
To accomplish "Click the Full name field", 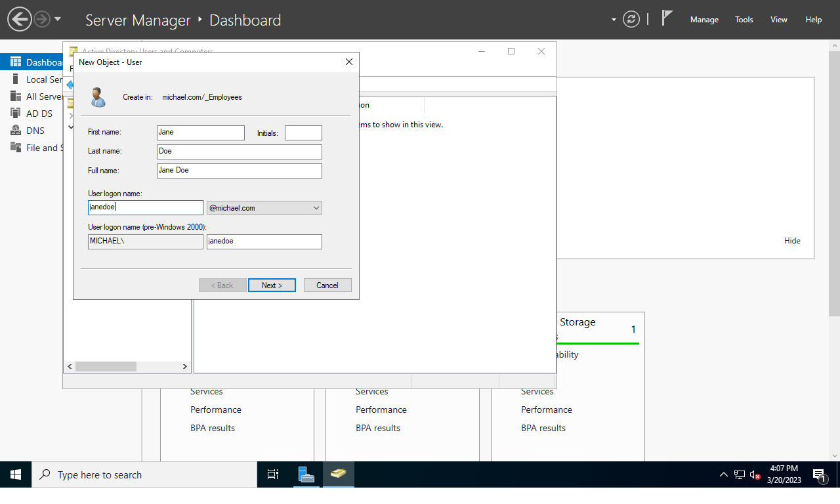I will pyautogui.click(x=240, y=171).
